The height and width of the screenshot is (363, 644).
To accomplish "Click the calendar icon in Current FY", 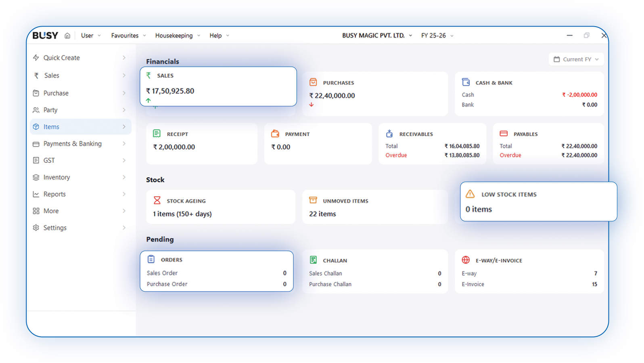I will 556,59.
